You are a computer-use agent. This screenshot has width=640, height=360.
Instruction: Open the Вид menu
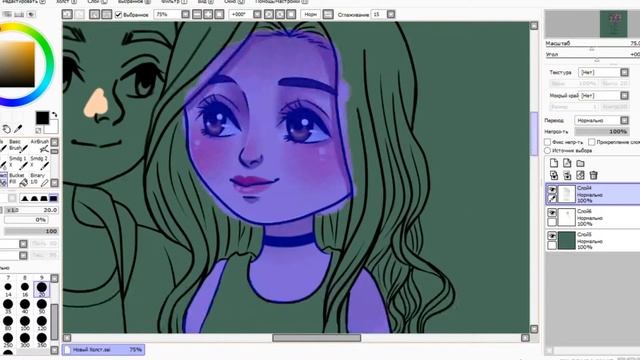pyautogui.click(x=205, y=2)
